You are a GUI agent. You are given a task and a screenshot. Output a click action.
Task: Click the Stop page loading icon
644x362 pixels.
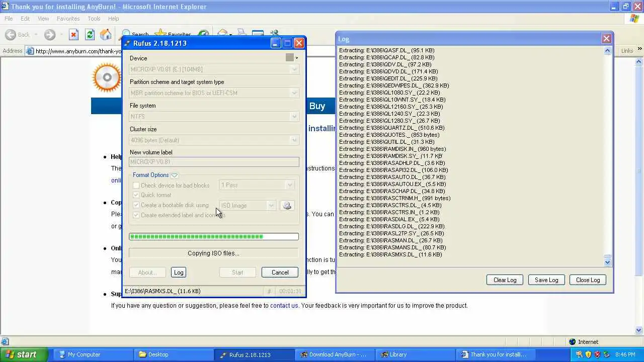pos(73,35)
